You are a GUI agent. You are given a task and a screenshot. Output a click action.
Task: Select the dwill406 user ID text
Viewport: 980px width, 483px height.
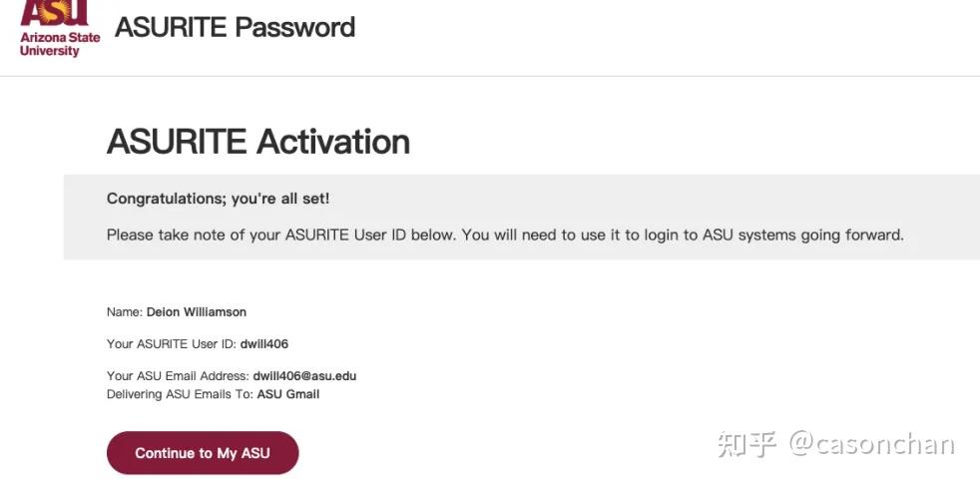(263, 344)
